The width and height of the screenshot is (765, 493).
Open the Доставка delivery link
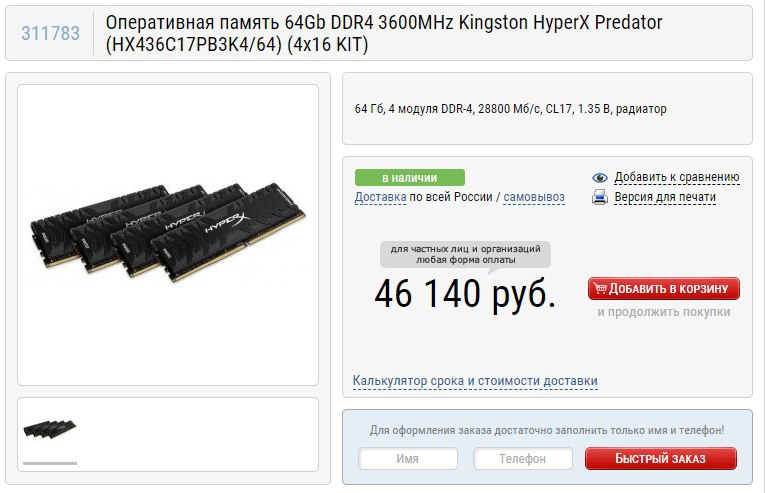[x=380, y=197]
